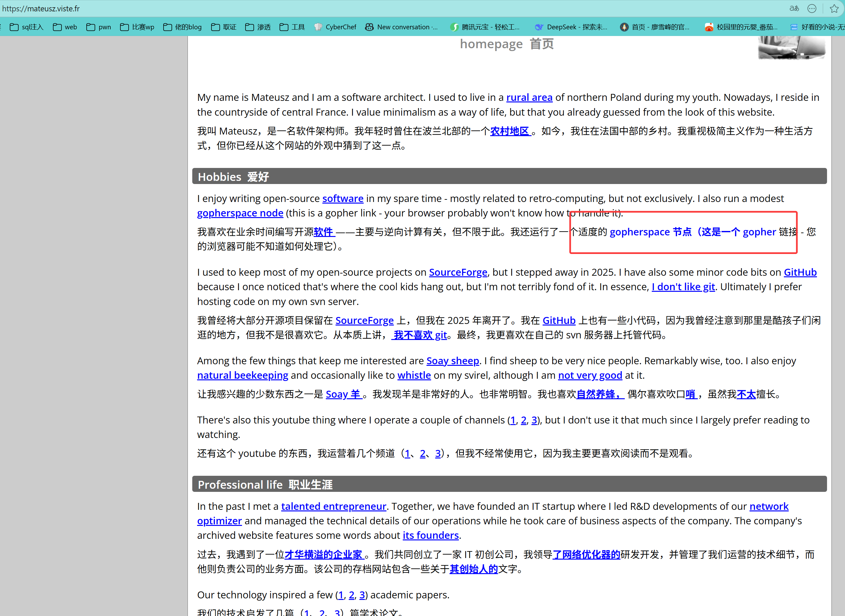Viewport: 845px width, 616px height.
Task: Open the CyberChef bookmark with chef hat icon
Action: pyautogui.click(x=335, y=27)
